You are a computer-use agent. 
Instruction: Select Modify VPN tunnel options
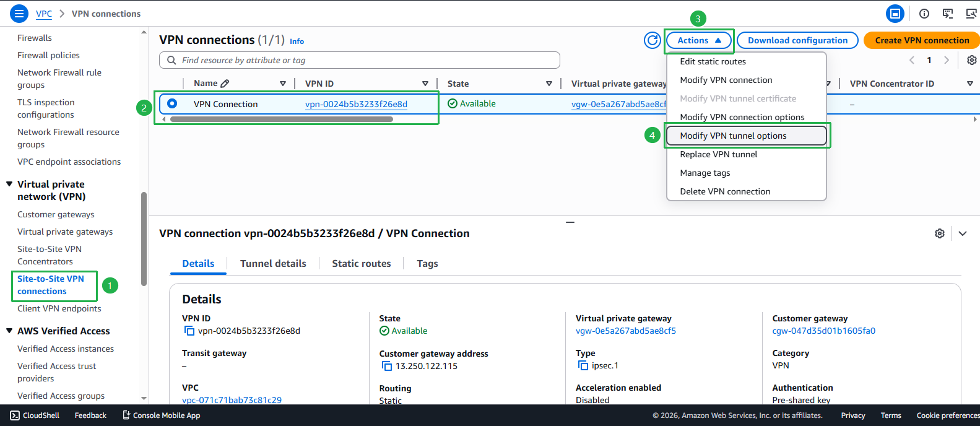(746, 136)
